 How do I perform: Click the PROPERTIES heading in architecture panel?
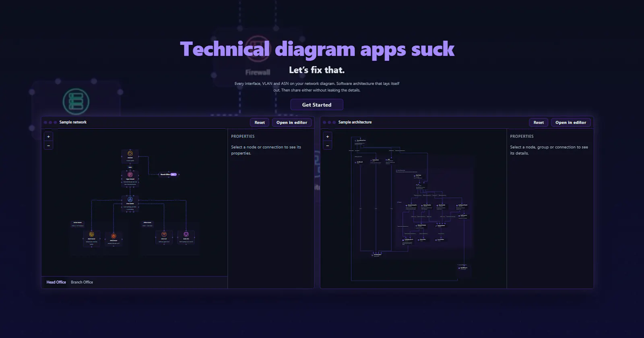pos(522,137)
